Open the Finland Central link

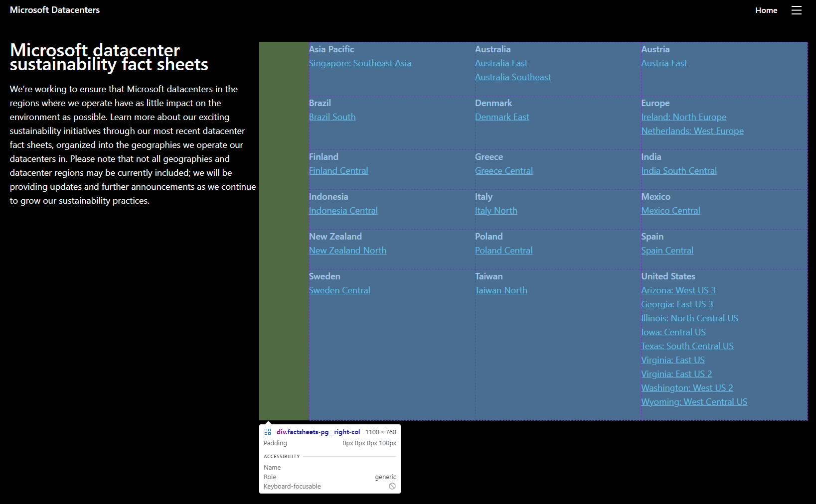(338, 171)
